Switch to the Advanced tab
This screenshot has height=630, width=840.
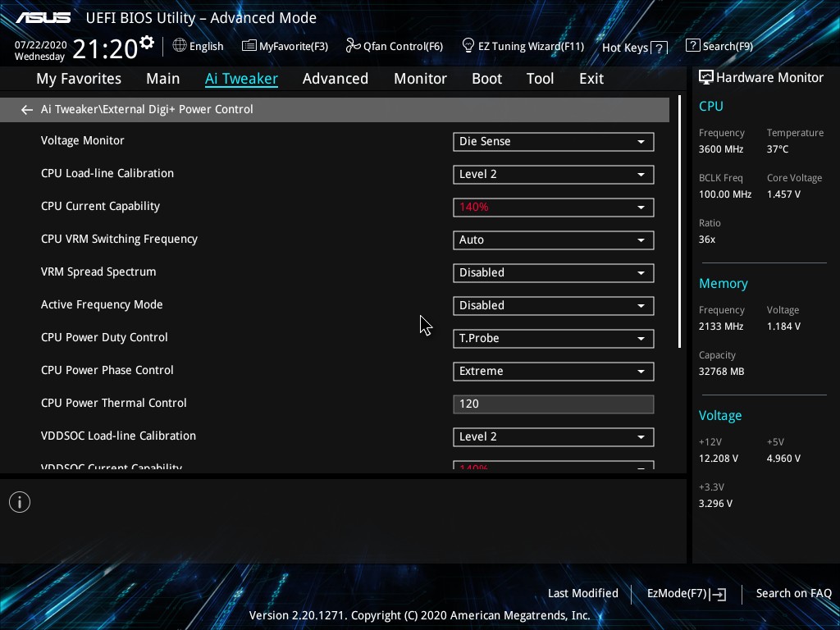click(x=335, y=79)
